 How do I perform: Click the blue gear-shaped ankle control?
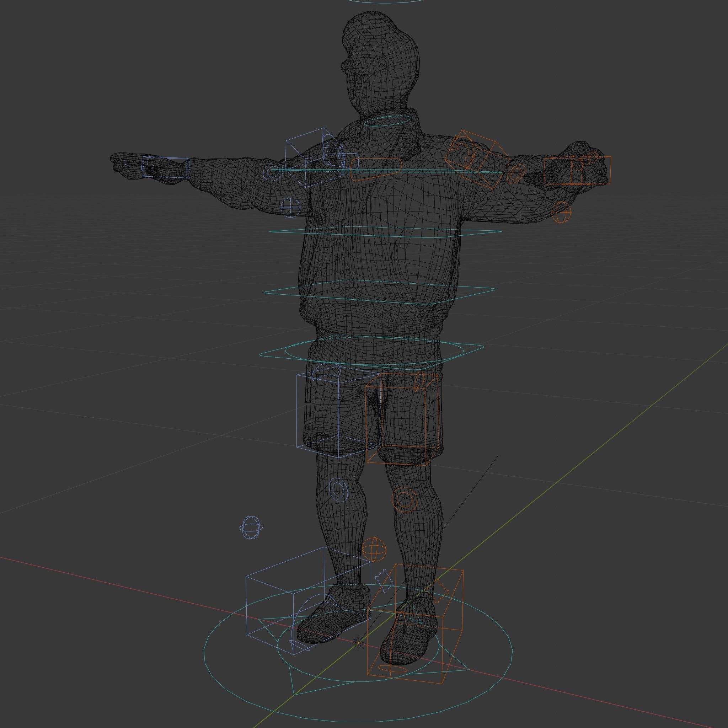[x=385, y=581]
